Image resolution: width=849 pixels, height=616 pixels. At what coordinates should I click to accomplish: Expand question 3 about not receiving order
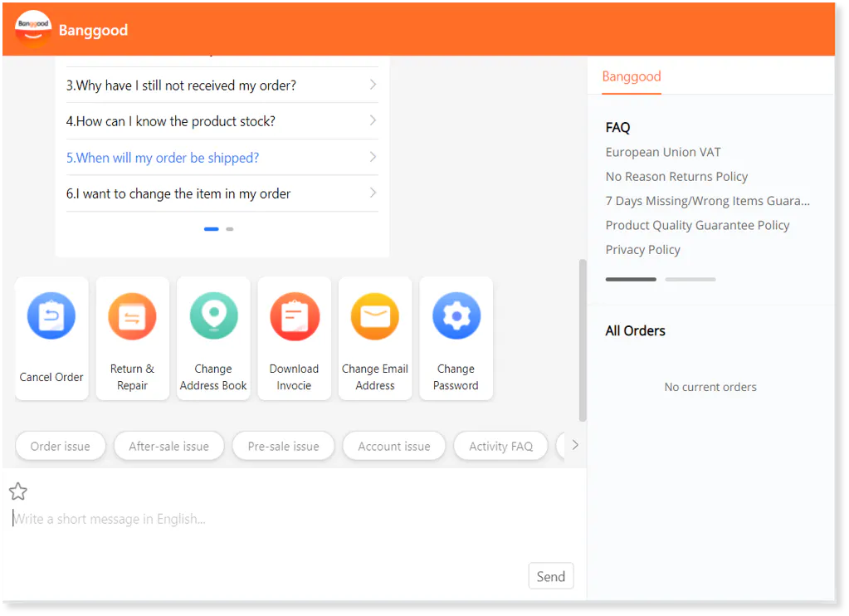[222, 86]
